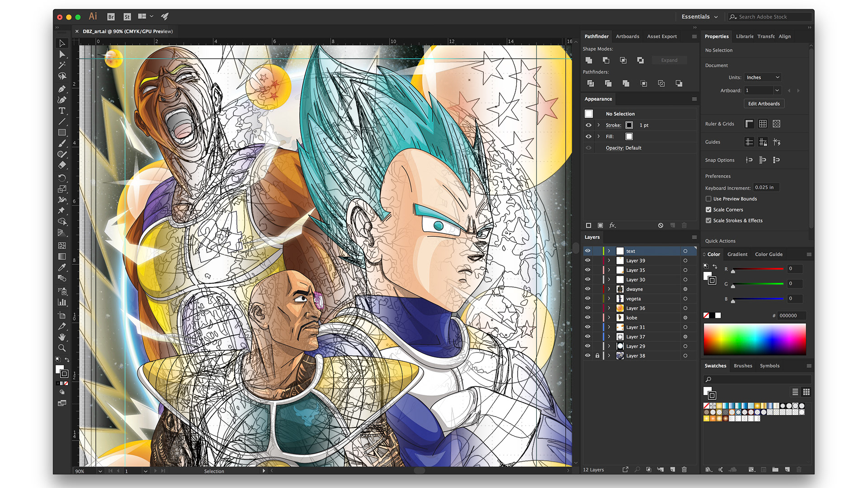Select the Zoom tool
The height and width of the screenshot is (488, 868).
coord(62,348)
